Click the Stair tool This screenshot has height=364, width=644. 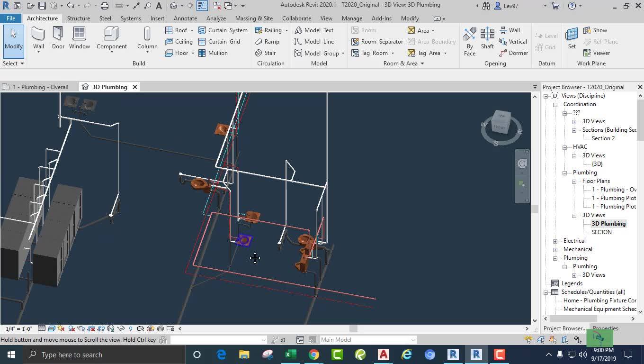265,53
